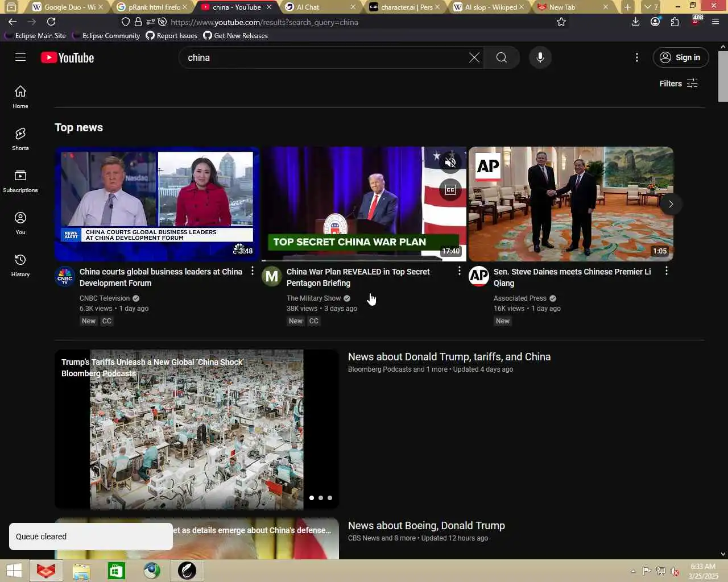This screenshot has width=728, height=582.
Task: Switch to the AI Chat tab
Action: [x=320, y=7]
